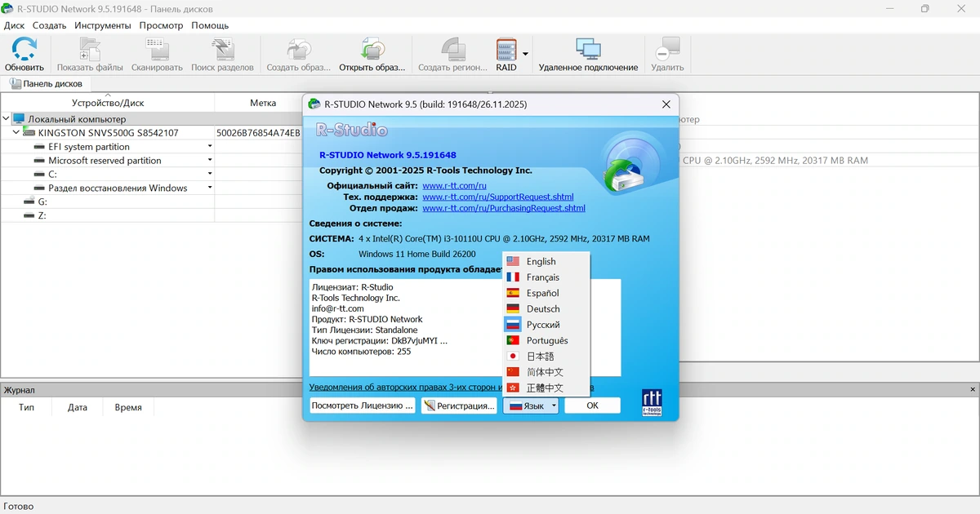
Task: Click the Готово status bar text
Action: coord(19,506)
